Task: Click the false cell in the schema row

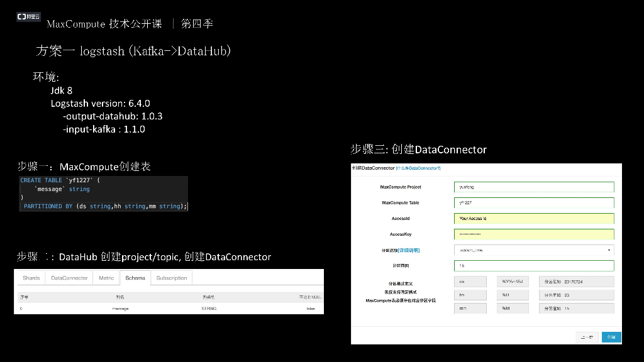Action: click(311, 308)
